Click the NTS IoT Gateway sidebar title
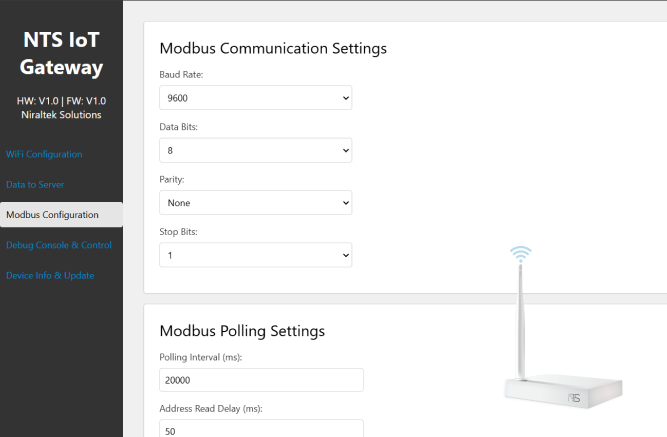 click(62, 54)
